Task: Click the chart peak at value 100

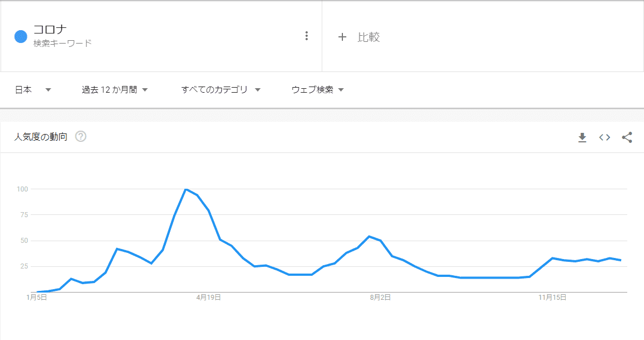Action: click(185, 190)
